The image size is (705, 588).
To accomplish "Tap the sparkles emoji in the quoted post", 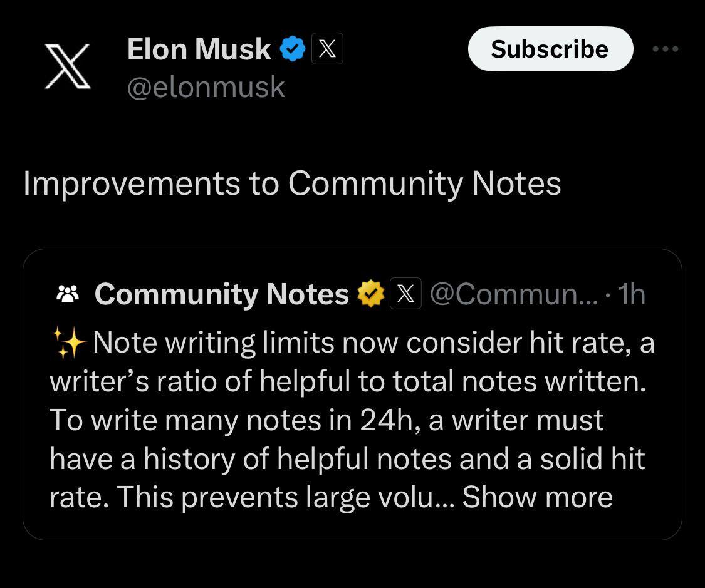I will 68,343.
